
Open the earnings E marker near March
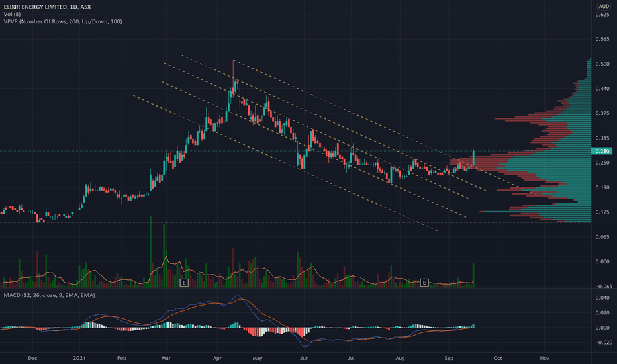[x=184, y=283]
